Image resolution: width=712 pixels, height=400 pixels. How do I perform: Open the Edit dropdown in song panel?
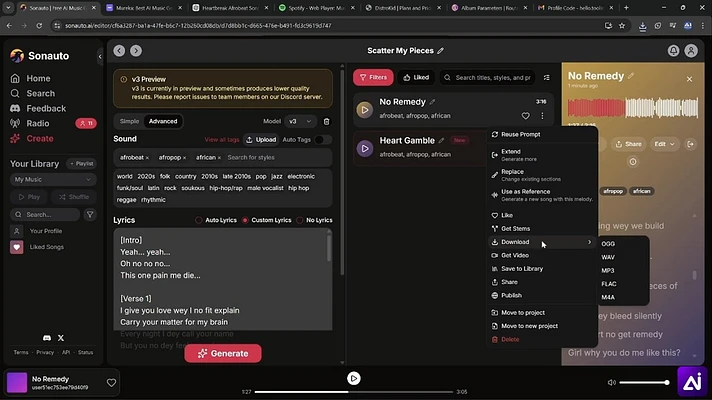pyautogui.click(x=664, y=144)
